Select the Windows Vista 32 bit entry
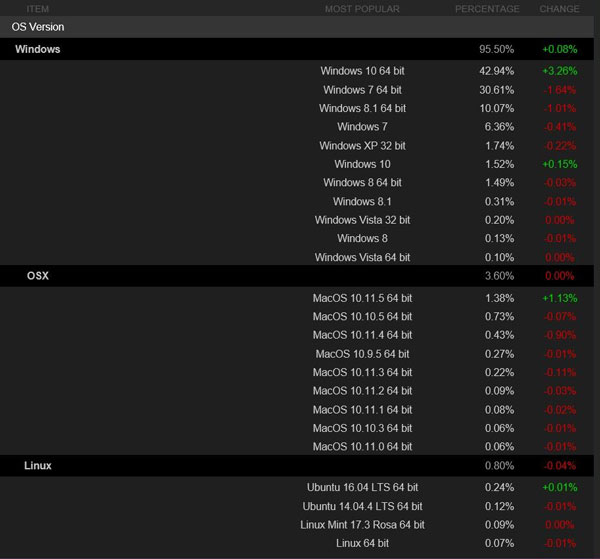Screen dimensions: 600x559 point(362,220)
